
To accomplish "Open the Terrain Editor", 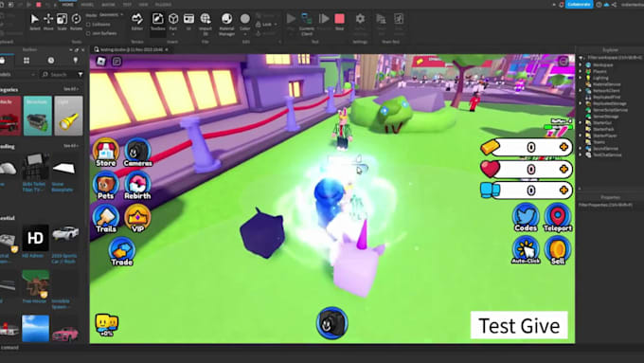I will click(x=136, y=22).
